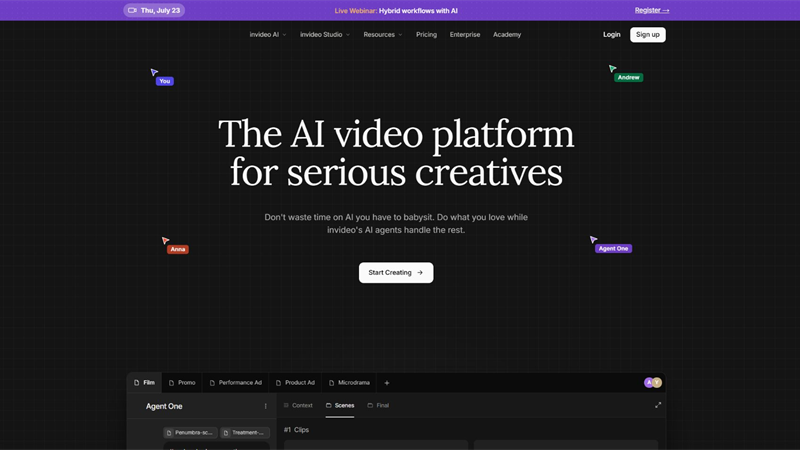Viewport: 800px width, 450px height.
Task: Click the webcam icon in the date badge
Action: point(132,10)
